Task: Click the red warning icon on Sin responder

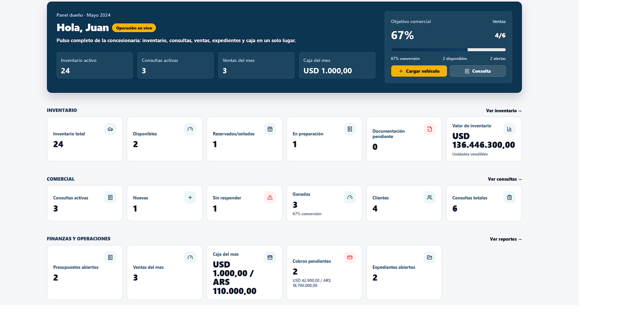Action: (x=270, y=198)
